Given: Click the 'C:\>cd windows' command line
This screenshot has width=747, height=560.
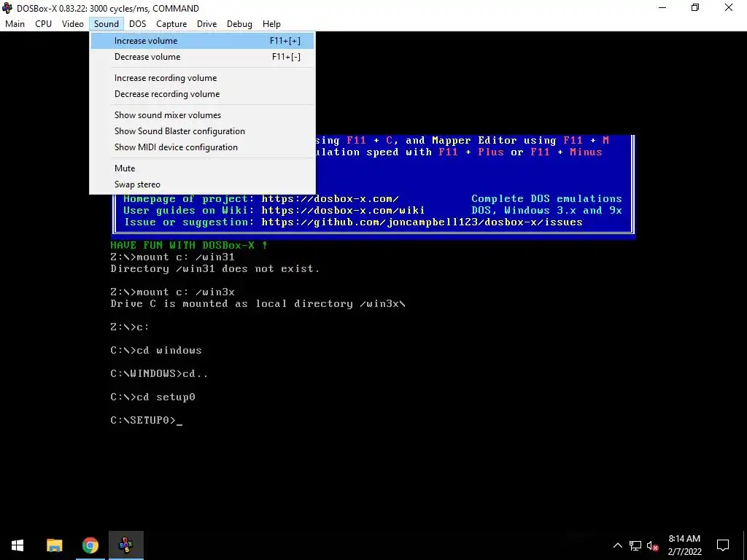Looking at the screenshot, I should (156, 351).
